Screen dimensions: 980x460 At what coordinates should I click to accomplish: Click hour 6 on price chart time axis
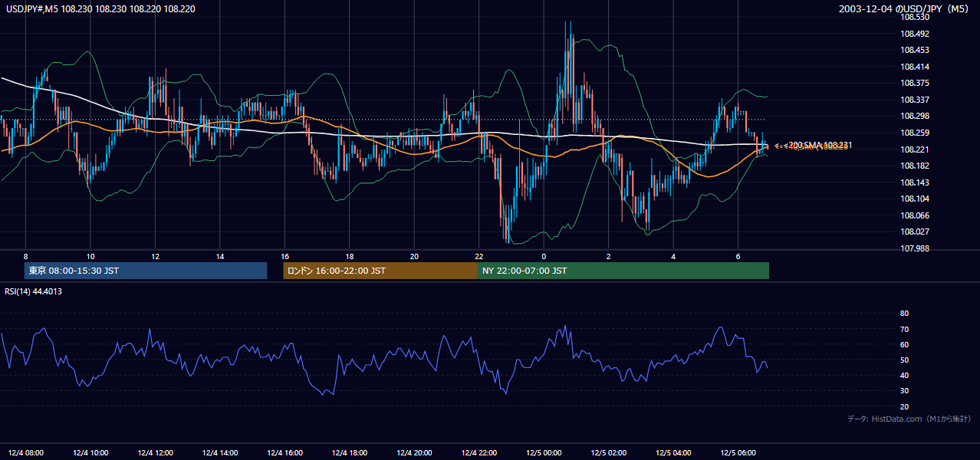(x=738, y=256)
